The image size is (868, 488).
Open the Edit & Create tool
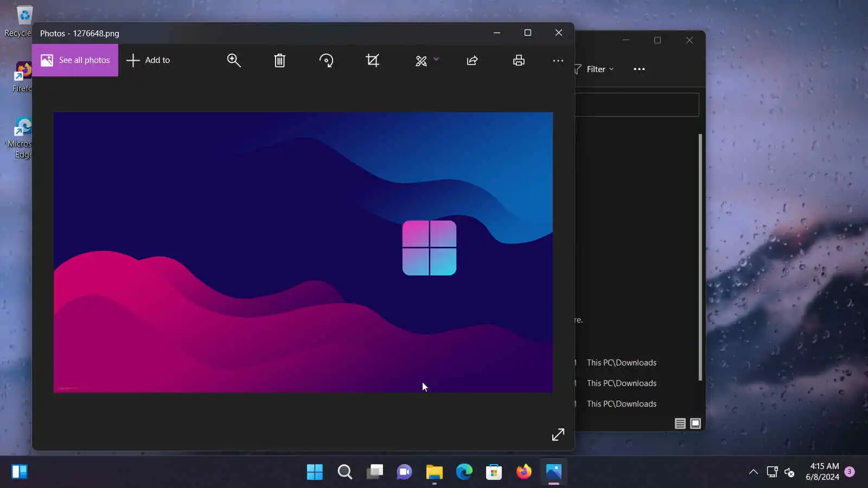tap(421, 61)
